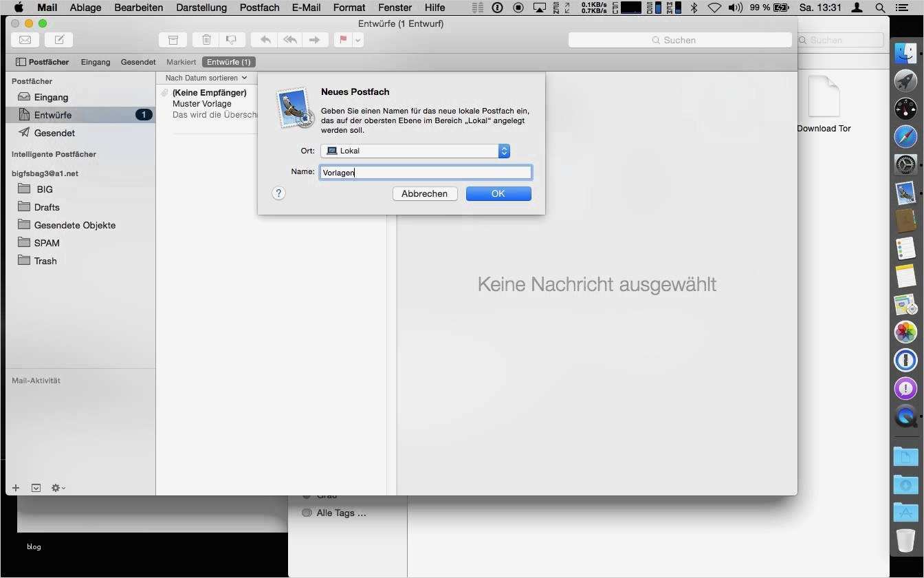Select Gesendet mailbox in sidebar
924x578 pixels.
pos(80,133)
